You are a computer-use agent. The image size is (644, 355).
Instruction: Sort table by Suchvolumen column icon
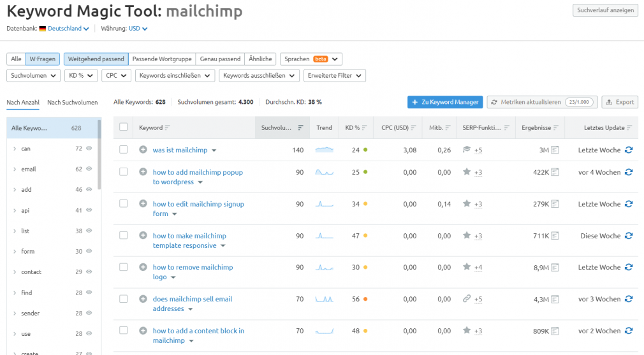click(x=301, y=127)
